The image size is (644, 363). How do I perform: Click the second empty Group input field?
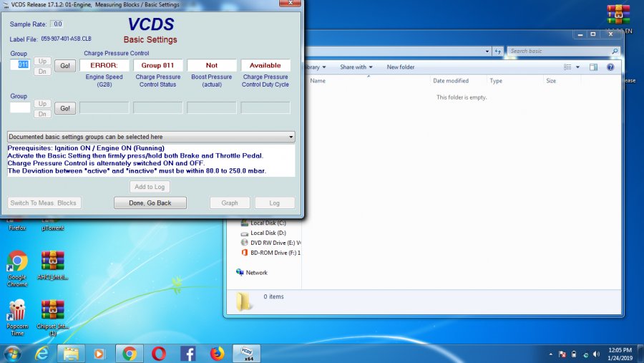coord(20,108)
